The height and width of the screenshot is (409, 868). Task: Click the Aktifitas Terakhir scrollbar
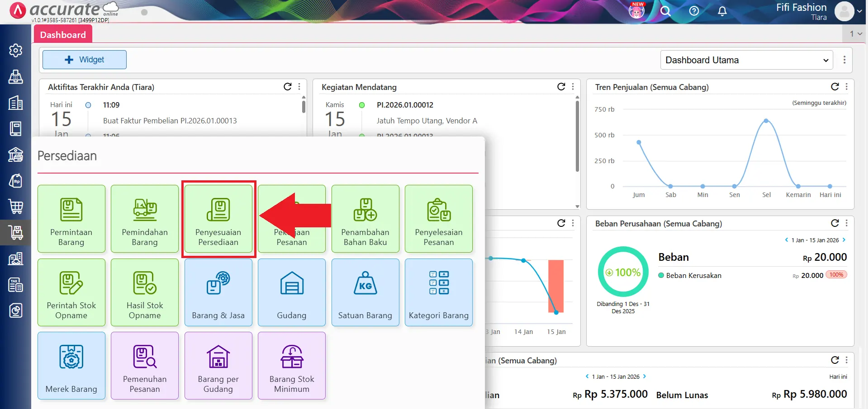point(304,107)
